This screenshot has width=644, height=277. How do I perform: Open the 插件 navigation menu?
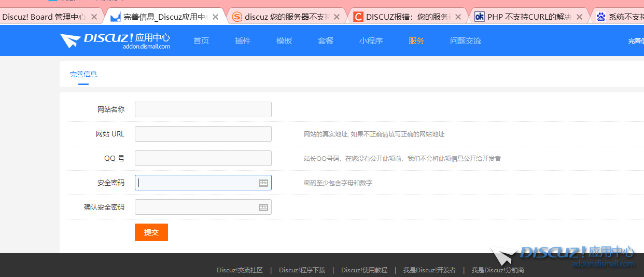(x=243, y=41)
